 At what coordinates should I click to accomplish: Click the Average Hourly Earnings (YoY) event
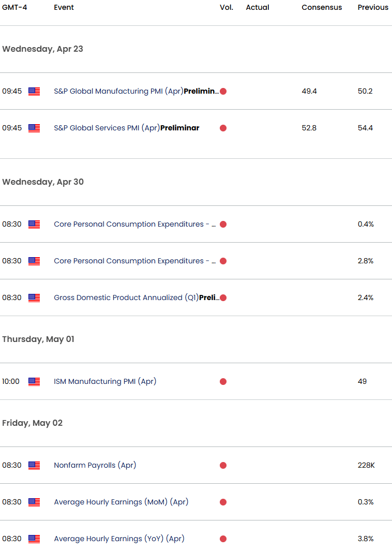point(118,539)
